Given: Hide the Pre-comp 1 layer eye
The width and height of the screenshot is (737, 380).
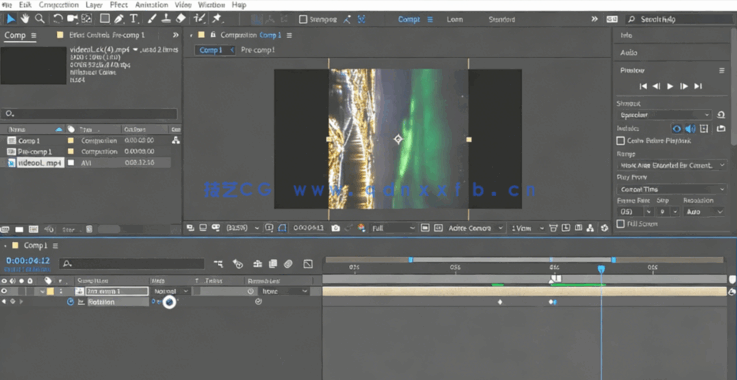Looking at the screenshot, I should coord(4,291).
